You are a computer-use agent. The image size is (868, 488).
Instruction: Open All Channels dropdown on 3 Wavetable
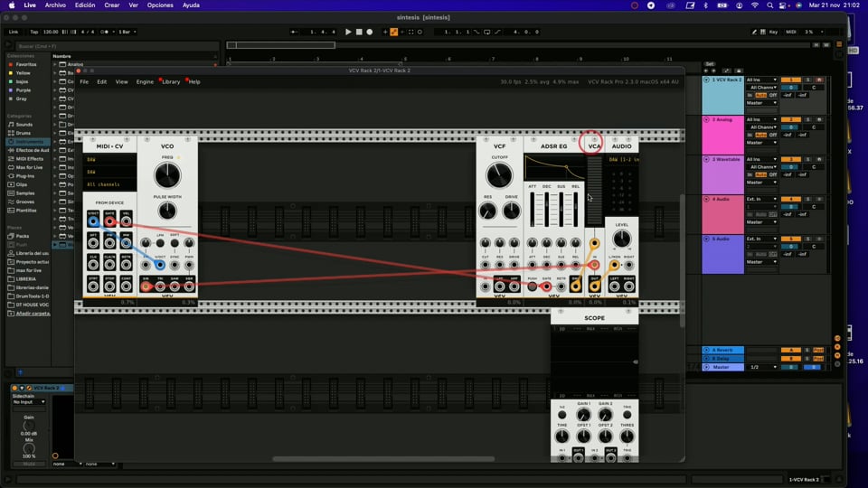point(761,167)
